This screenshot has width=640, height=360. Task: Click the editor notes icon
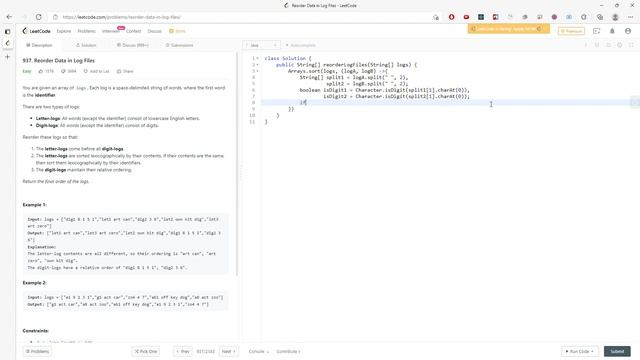tap(597, 45)
